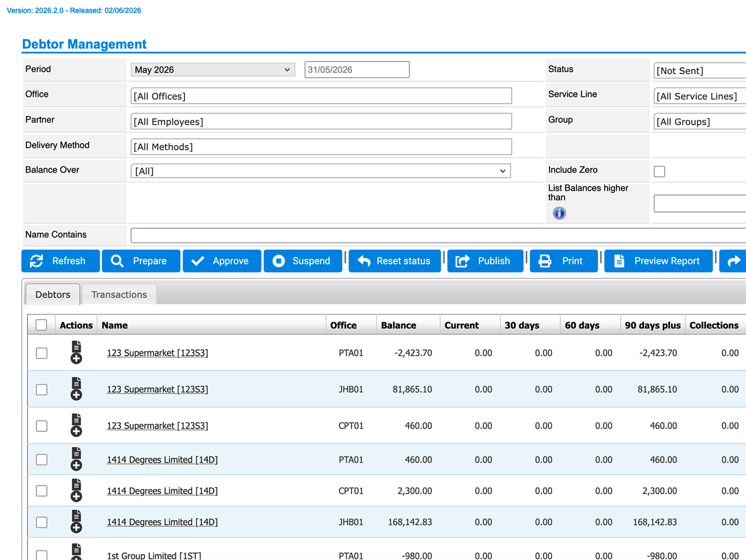Open the Service Line selector
Screen dimensions: 746x560
point(700,96)
